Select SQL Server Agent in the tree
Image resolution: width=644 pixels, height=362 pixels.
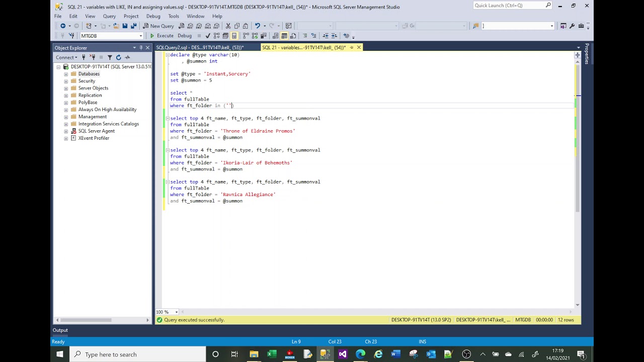point(96,131)
